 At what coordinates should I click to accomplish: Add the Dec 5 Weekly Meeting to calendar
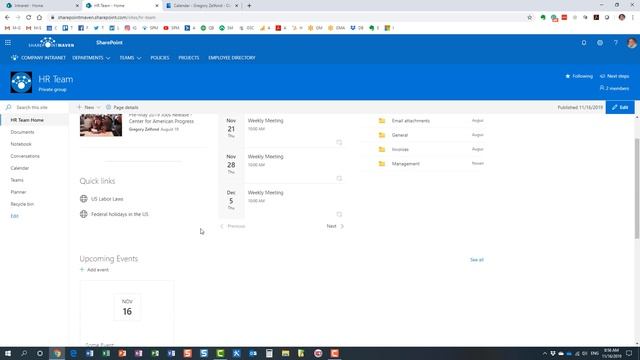(x=339, y=214)
